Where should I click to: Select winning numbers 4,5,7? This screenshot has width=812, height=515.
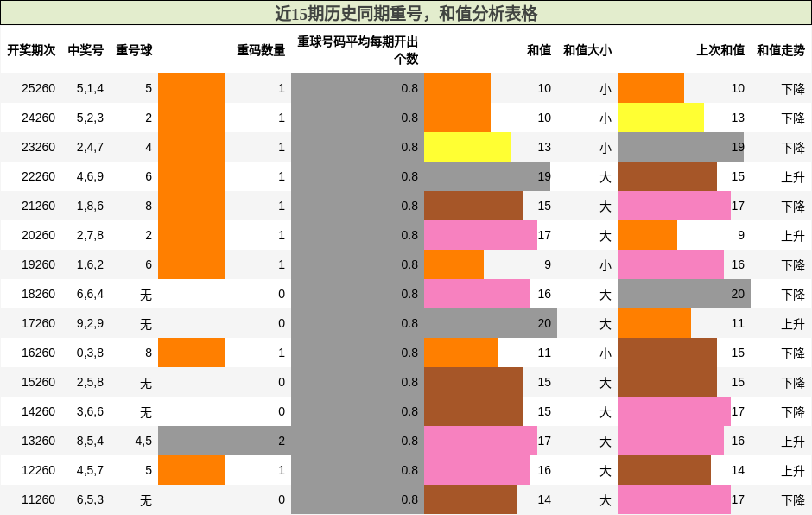point(90,470)
